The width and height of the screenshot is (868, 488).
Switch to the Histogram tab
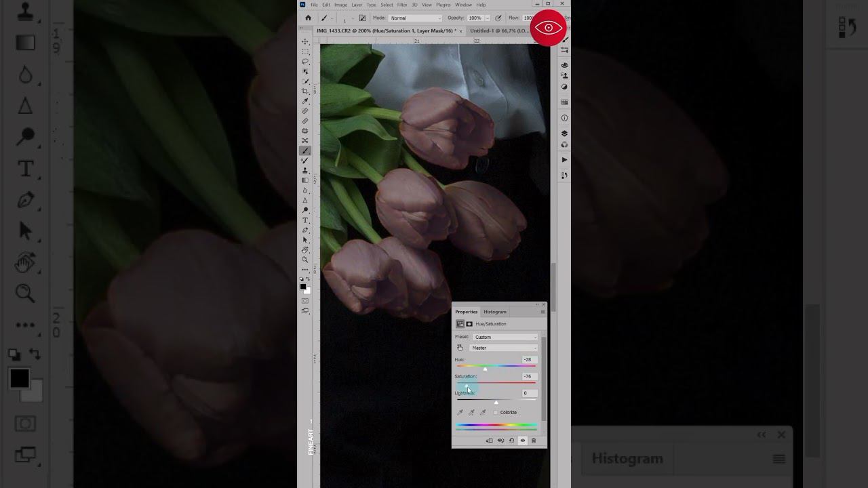pos(495,312)
